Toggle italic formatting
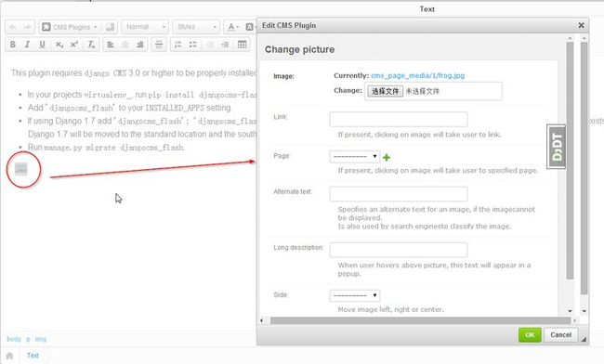This screenshot has height=364, width=604. coord(27,45)
